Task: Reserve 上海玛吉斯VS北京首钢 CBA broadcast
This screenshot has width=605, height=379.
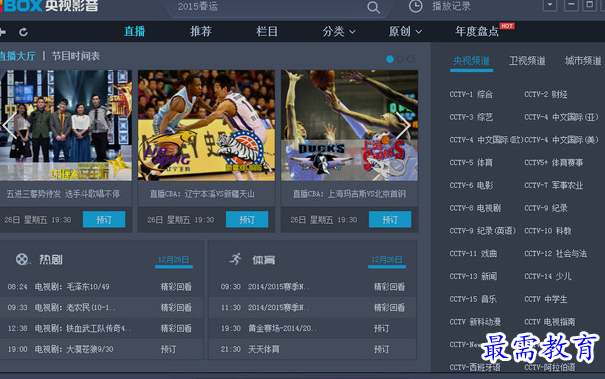Action: tap(390, 220)
